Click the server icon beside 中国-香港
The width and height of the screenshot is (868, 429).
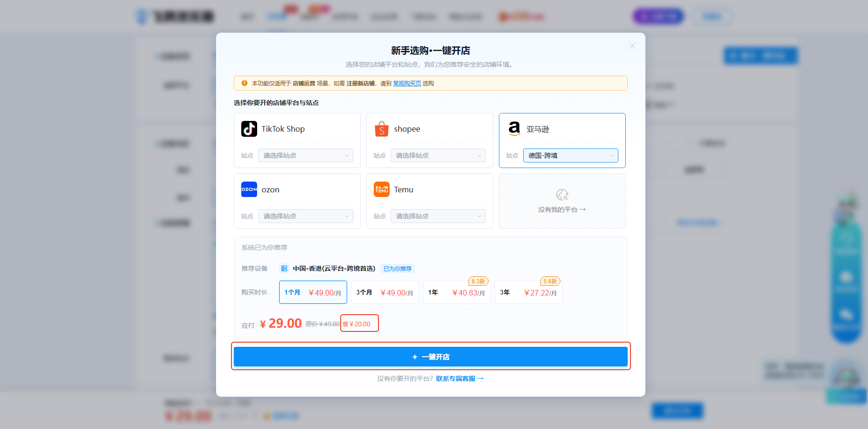[284, 268]
